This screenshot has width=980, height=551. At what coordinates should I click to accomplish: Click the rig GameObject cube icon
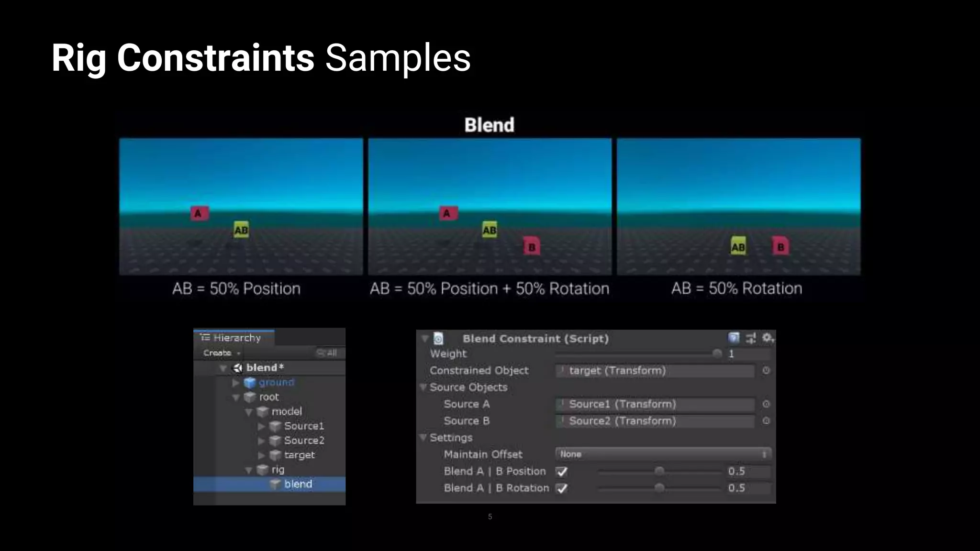[262, 470]
